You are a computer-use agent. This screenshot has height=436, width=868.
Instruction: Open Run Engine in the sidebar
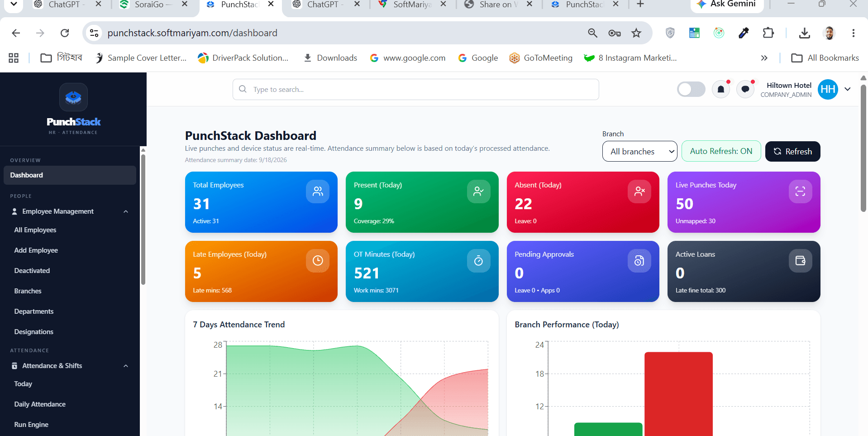(31, 425)
